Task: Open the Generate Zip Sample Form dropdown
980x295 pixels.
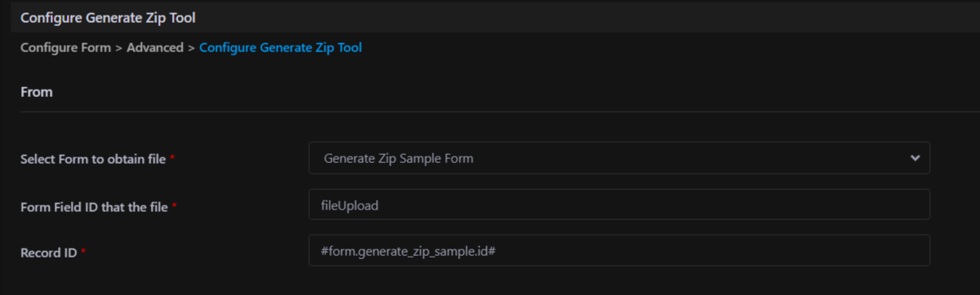Action: click(619, 158)
